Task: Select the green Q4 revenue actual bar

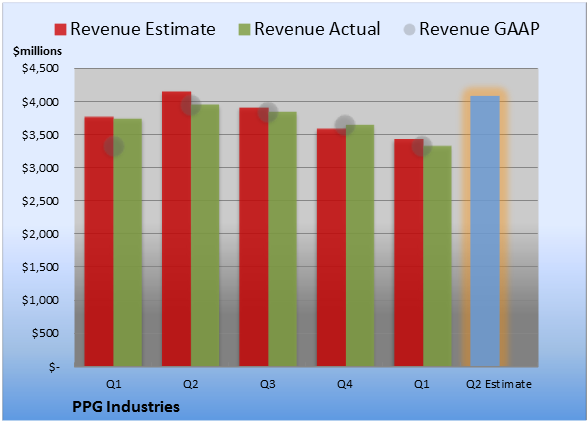Action: (x=360, y=246)
